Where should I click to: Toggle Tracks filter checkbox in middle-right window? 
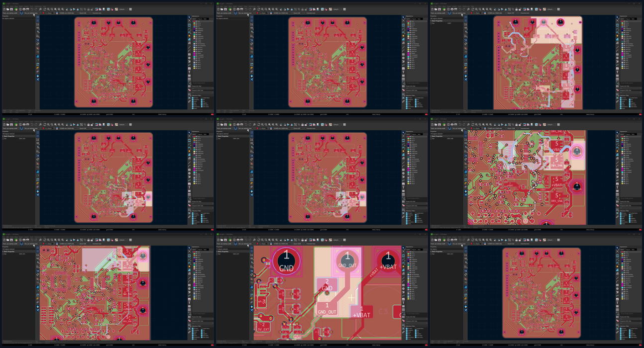click(621, 217)
